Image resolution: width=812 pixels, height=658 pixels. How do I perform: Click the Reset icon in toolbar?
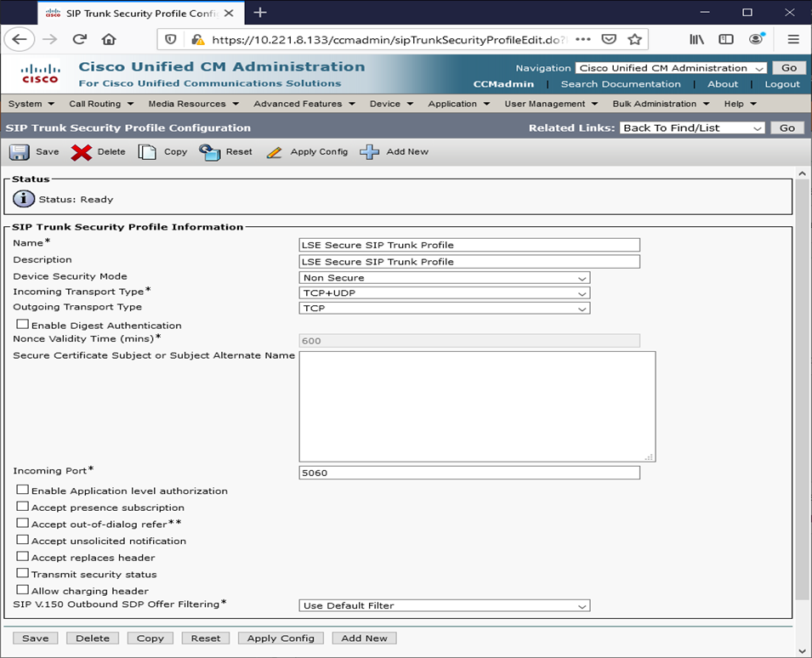(x=210, y=152)
